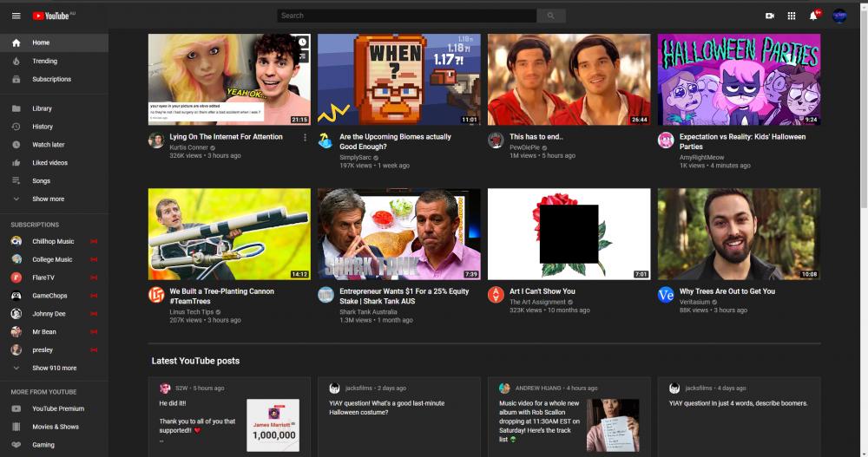The width and height of the screenshot is (868, 457).
Task: Open PewDiePie channel avatar
Action: tap(496, 140)
